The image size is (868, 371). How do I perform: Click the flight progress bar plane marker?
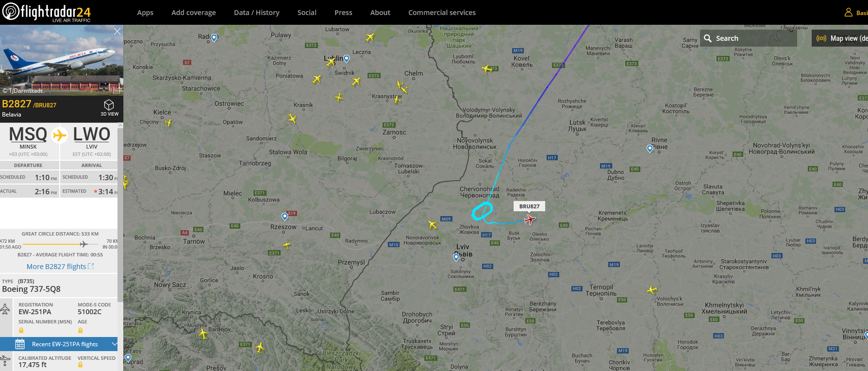click(83, 244)
